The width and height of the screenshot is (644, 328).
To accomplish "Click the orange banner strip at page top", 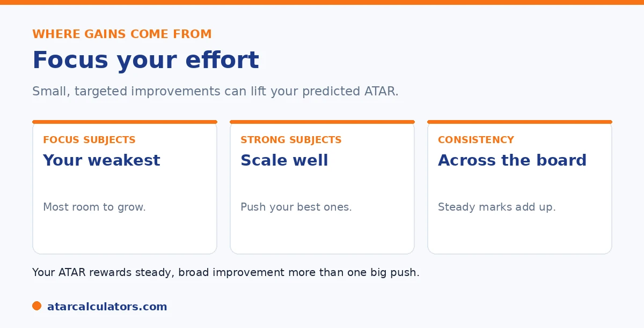I will click(x=322, y=2).
